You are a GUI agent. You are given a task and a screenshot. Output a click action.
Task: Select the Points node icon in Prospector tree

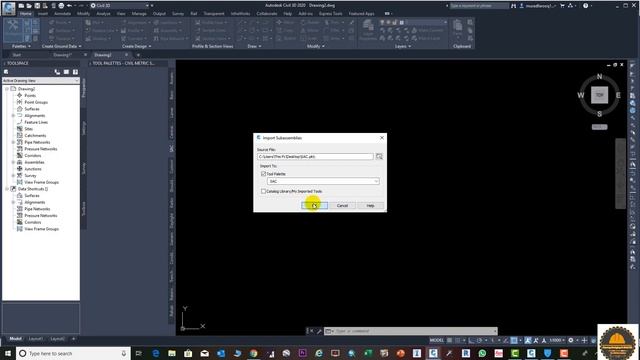coord(19,95)
